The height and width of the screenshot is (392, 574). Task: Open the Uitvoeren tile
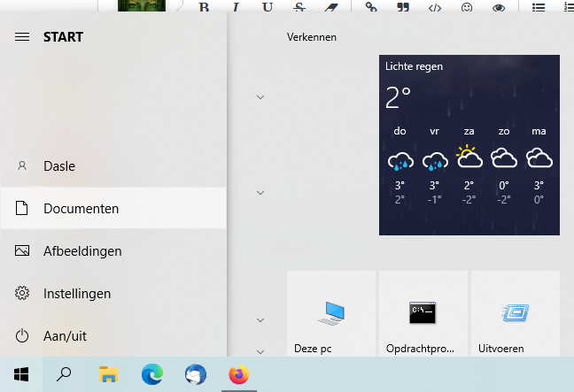click(516, 314)
